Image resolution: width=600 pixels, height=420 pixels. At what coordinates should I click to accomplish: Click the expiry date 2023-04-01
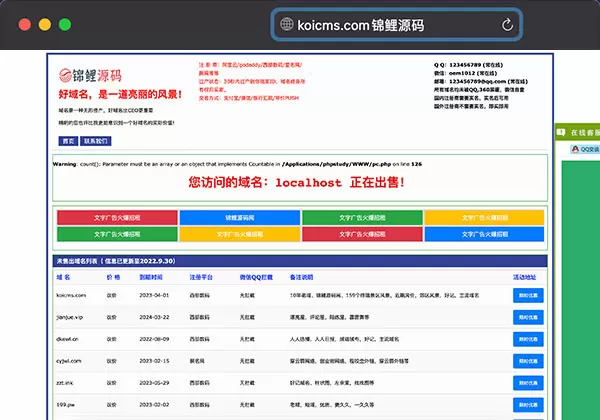tap(154, 295)
